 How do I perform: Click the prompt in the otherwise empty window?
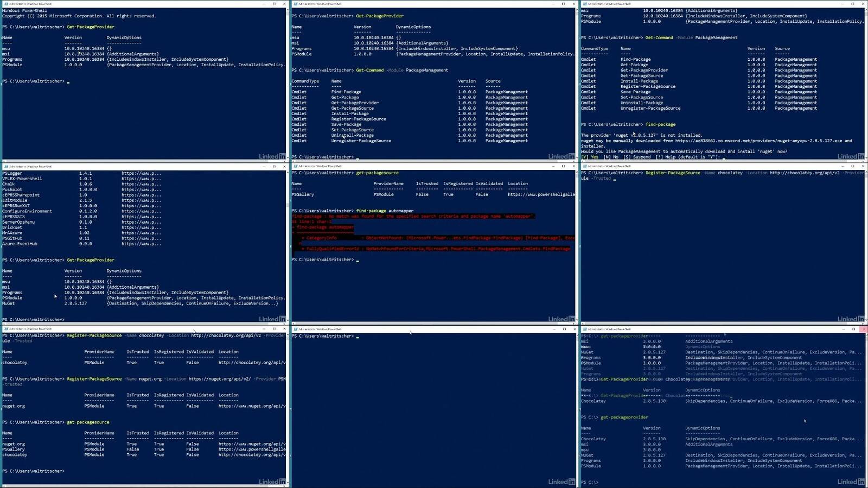pyautogui.click(x=324, y=336)
